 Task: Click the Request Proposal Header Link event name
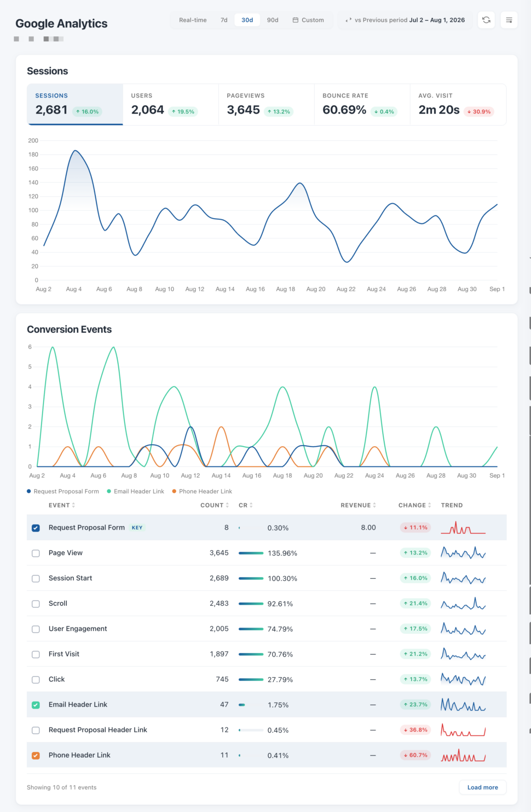[98, 730]
